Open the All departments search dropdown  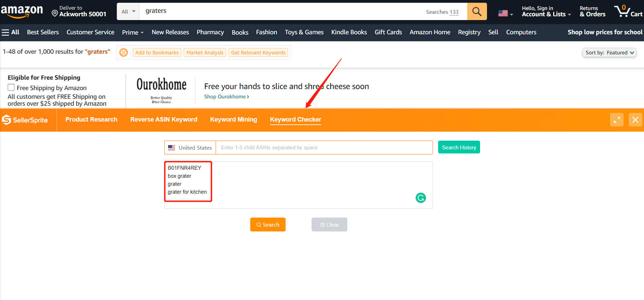128,11
